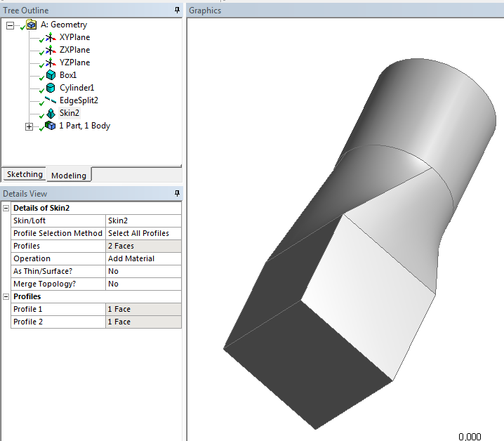Switch to the Modeling tab
The height and width of the screenshot is (441, 504).
(69, 176)
